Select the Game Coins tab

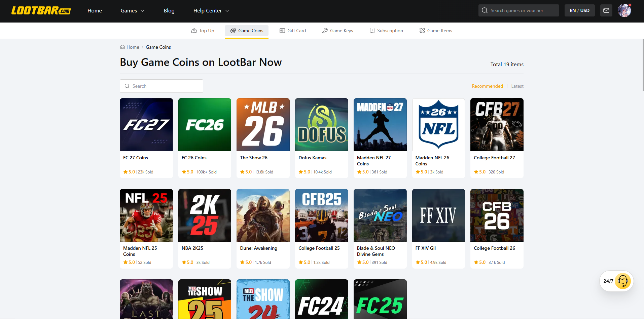[247, 31]
